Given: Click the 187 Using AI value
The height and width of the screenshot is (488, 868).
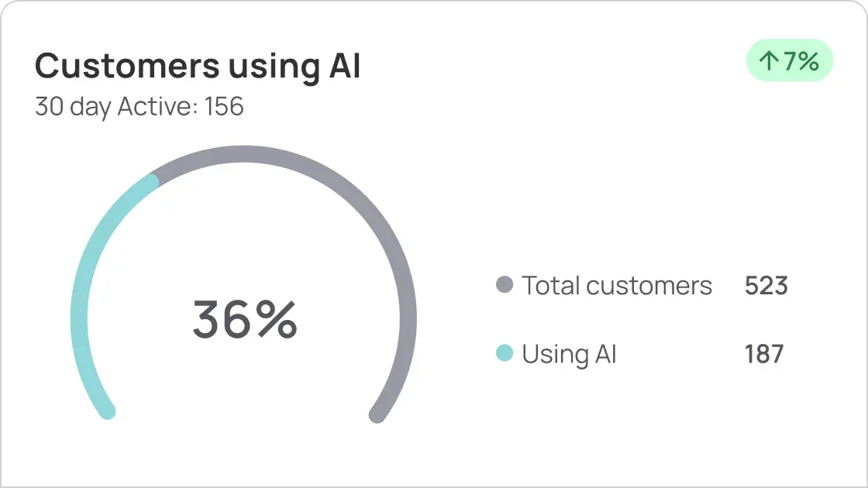Looking at the screenshot, I should [x=764, y=354].
